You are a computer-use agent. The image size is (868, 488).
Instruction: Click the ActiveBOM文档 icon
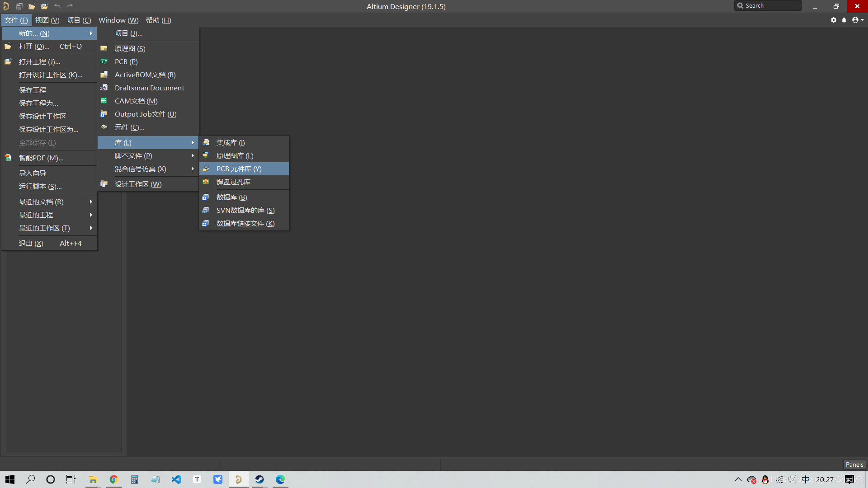pyautogui.click(x=104, y=75)
